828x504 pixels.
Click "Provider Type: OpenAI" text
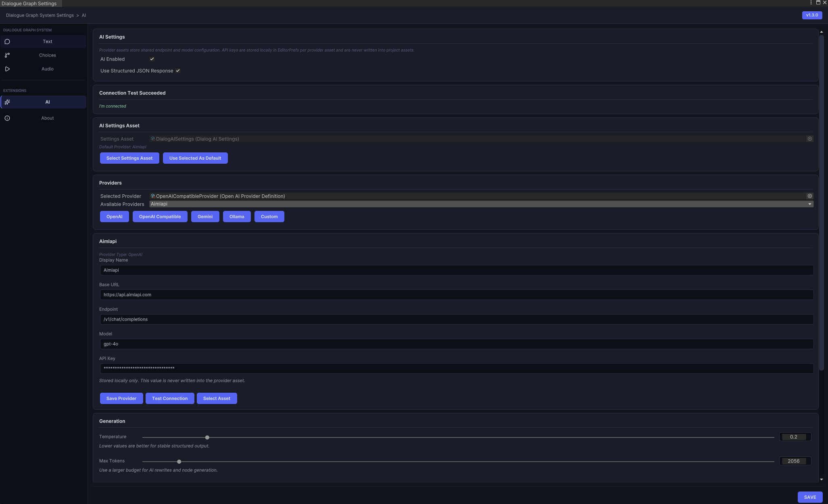121,255
